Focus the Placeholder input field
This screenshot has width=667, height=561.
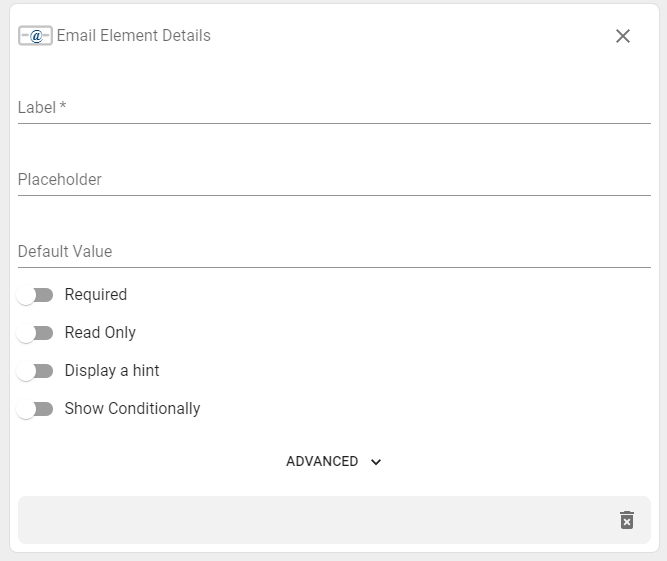pos(334,179)
